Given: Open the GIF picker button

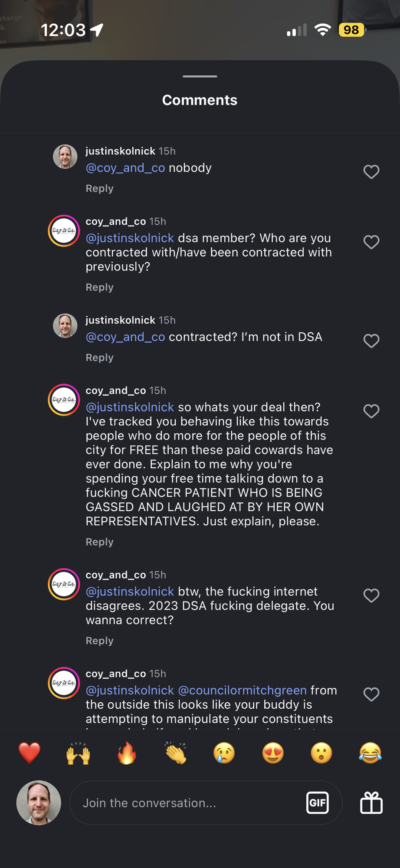Looking at the screenshot, I should 318,803.
